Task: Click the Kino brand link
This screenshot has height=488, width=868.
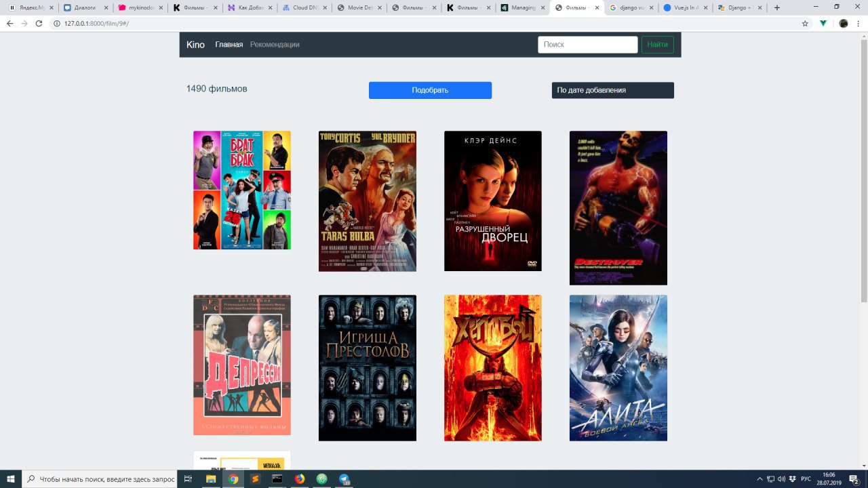Action: [195, 45]
